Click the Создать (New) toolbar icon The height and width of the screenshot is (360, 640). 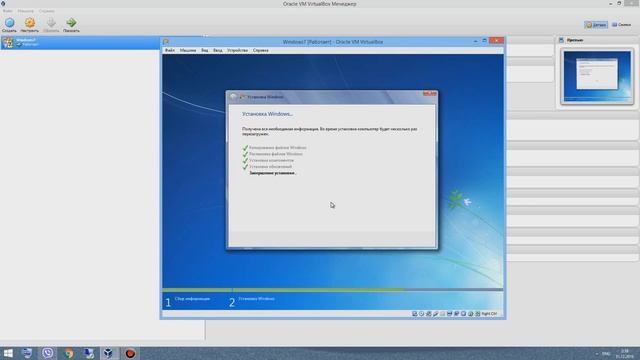[9, 24]
